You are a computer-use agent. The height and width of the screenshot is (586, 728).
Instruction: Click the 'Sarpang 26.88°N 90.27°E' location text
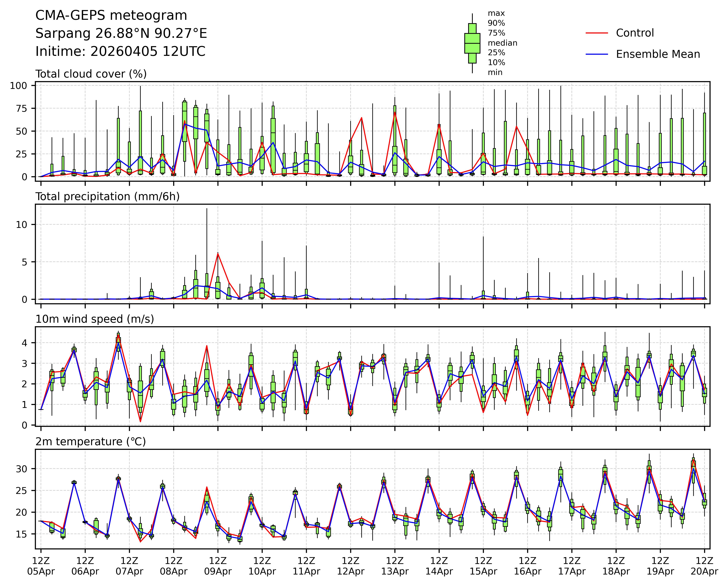tap(121, 33)
